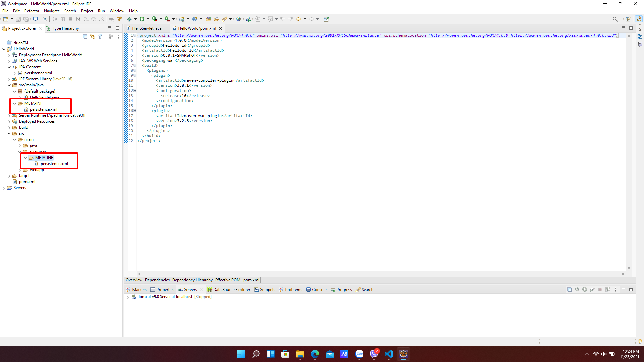Open the Effective POM tab
Screen dimensions: 644x362
228,280
